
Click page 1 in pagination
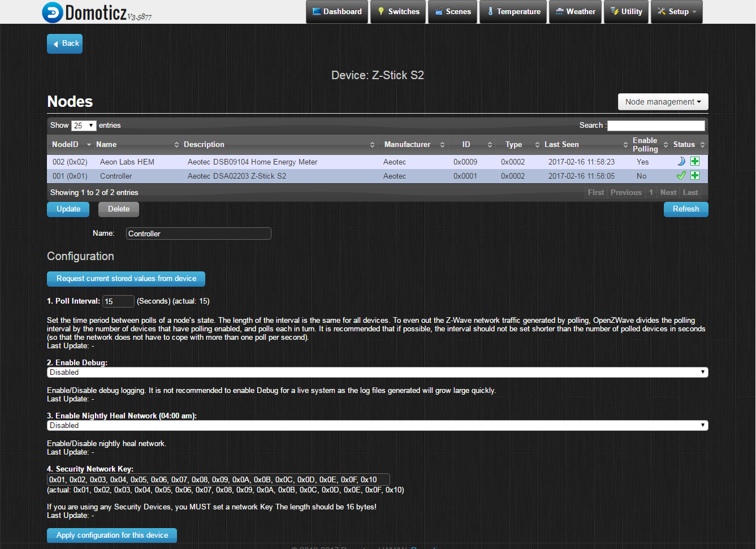pyautogui.click(x=651, y=193)
